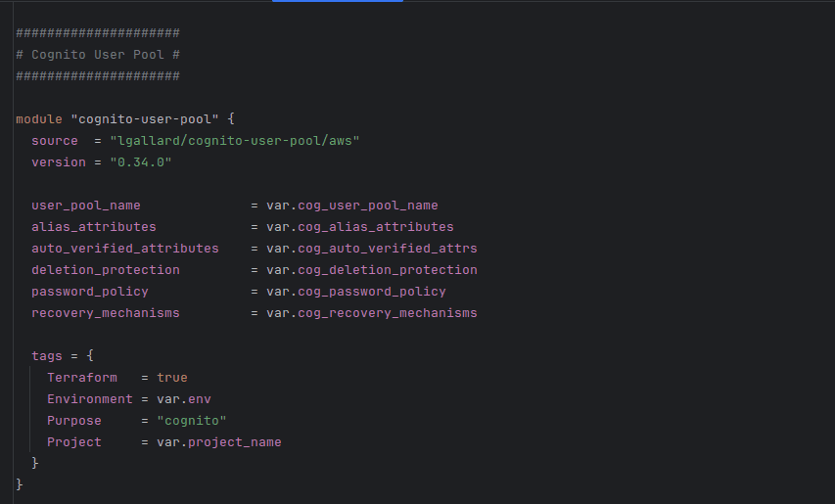Click the auto_verified_attributes attribute key
The image size is (835, 504).
pos(124,249)
